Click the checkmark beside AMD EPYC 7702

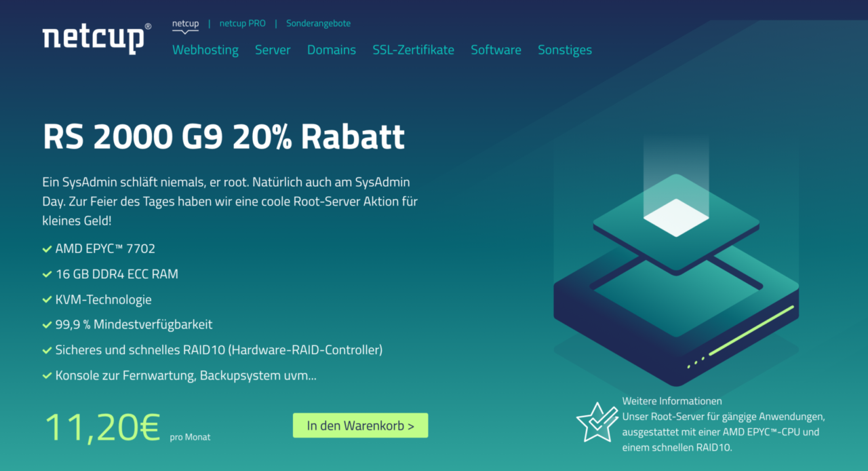tap(47, 250)
